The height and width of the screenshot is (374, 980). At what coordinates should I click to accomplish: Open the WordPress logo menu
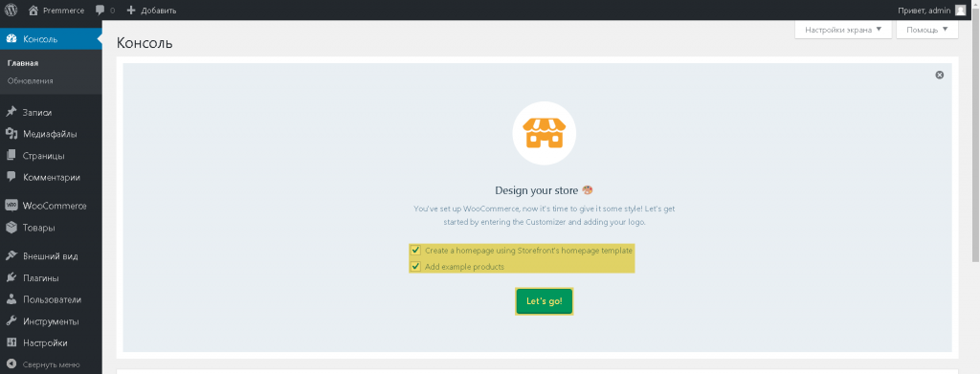point(11,10)
